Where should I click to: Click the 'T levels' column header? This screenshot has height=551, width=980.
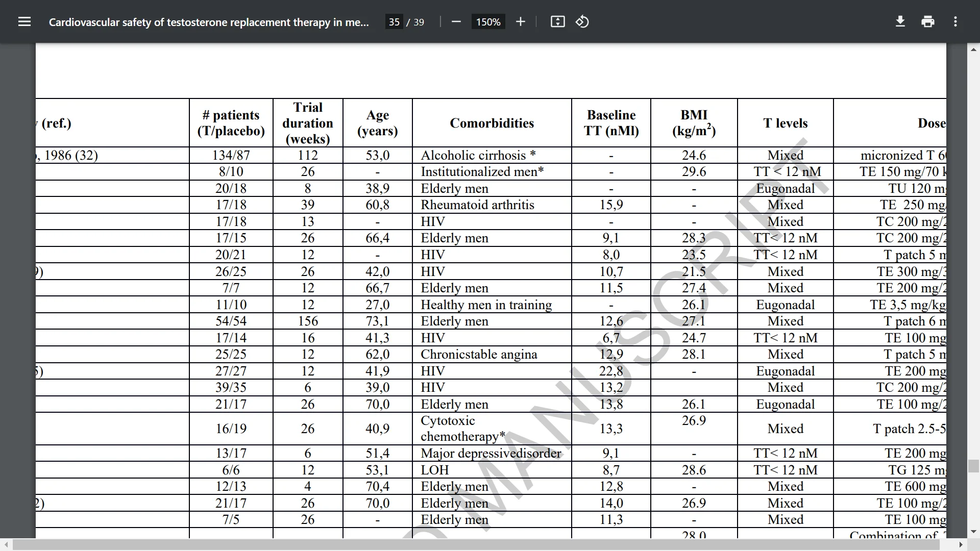point(786,123)
